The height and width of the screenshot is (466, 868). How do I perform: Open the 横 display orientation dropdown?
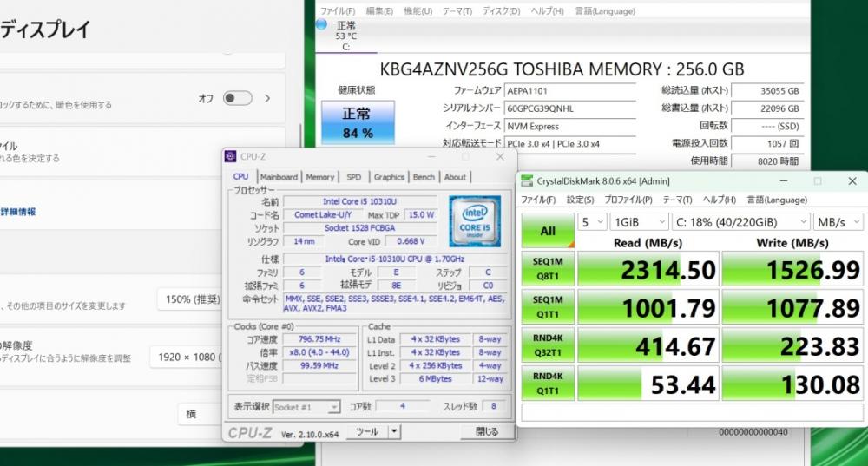pos(201,414)
